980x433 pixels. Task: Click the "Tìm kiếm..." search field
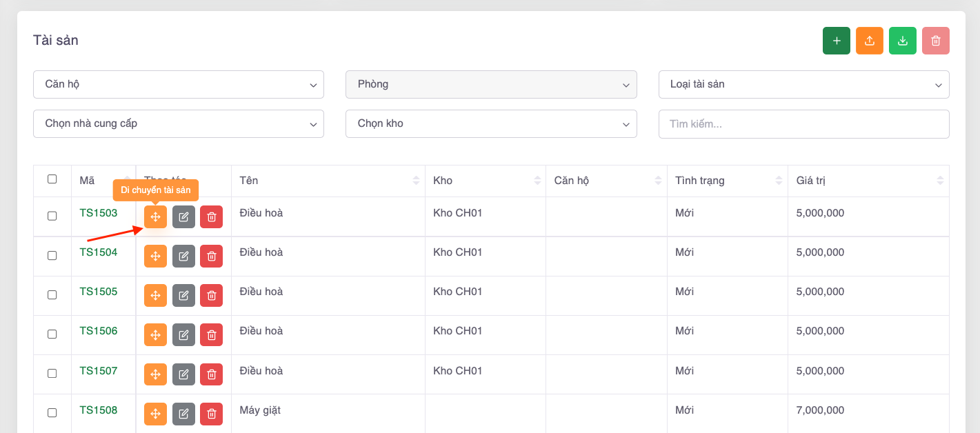click(x=803, y=124)
